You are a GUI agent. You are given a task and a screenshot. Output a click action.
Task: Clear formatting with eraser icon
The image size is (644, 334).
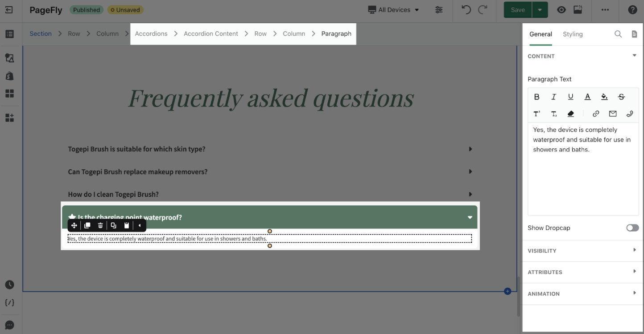click(x=570, y=114)
